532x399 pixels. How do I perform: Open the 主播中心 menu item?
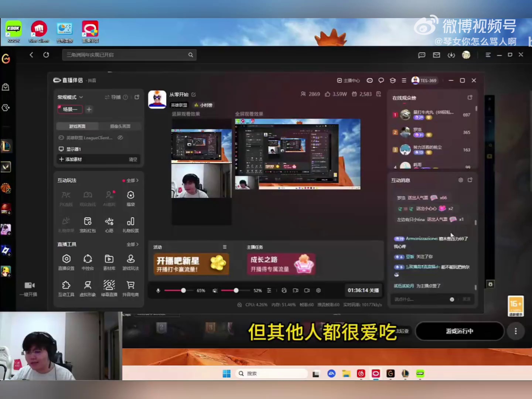pos(348,81)
